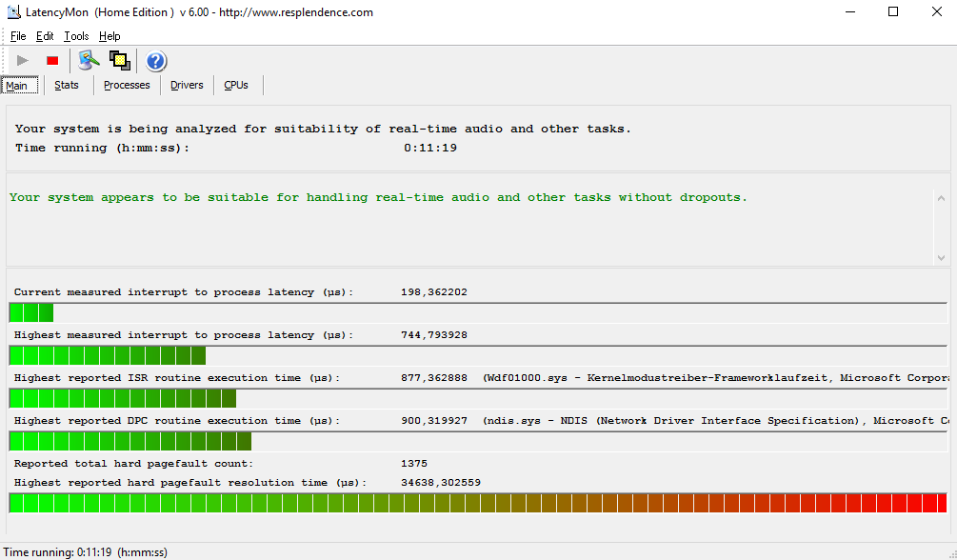
Task: Click the ISR routine execution time bar
Action: (x=478, y=398)
